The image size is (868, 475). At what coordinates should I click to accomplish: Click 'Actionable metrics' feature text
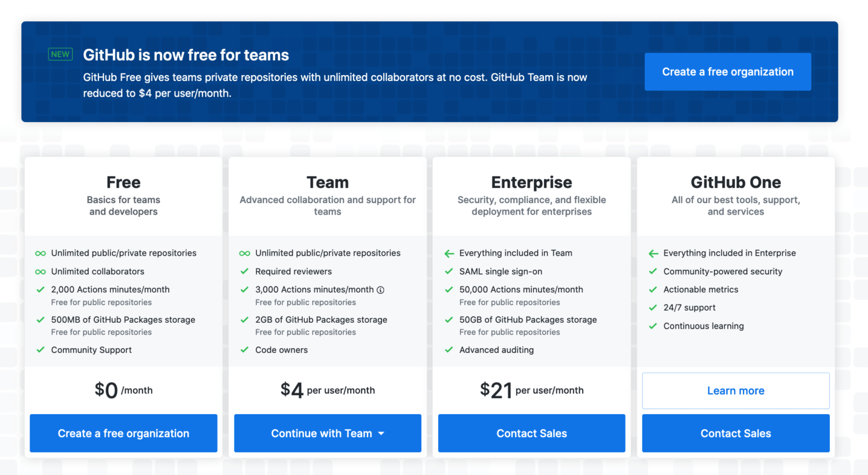click(701, 289)
